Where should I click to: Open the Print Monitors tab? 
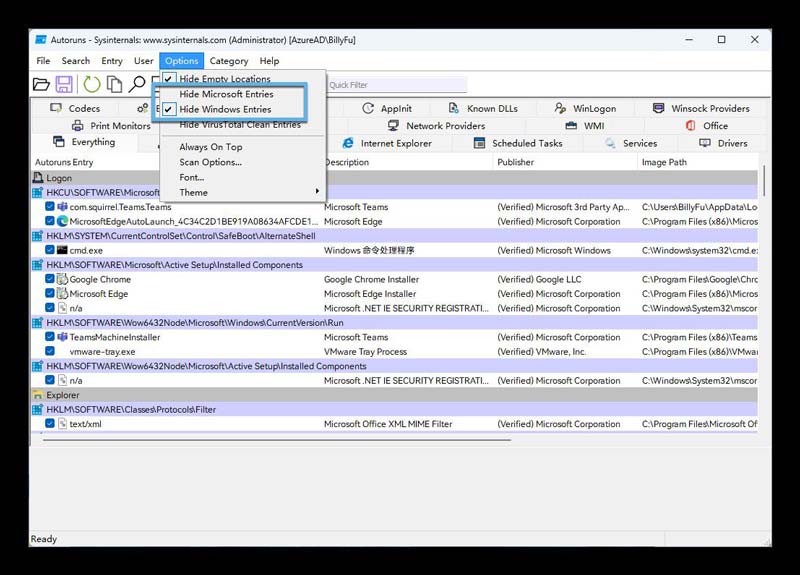pos(111,126)
